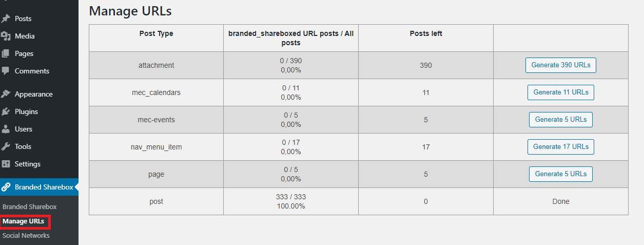Click the Posts pushpin icon
This screenshot has width=644, height=245.
click(x=6, y=18)
